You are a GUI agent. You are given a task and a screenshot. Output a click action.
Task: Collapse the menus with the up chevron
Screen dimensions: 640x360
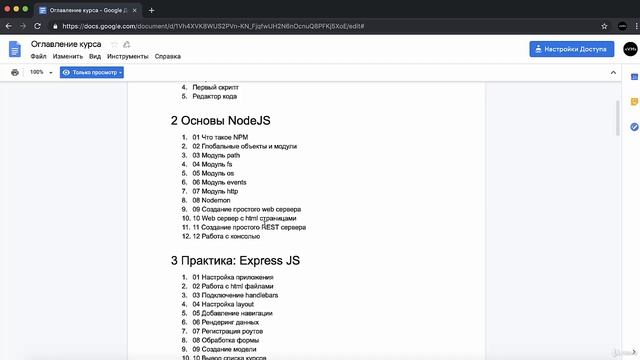[613, 73]
